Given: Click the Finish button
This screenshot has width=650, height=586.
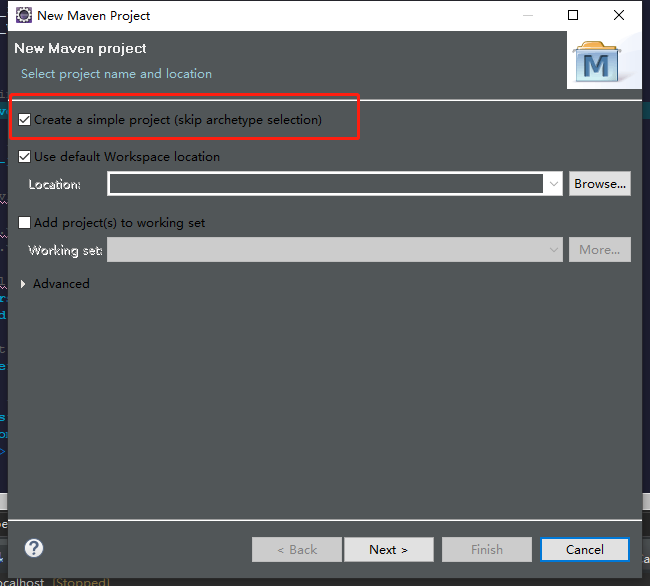Looking at the screenshot, I should coord(487,550).
